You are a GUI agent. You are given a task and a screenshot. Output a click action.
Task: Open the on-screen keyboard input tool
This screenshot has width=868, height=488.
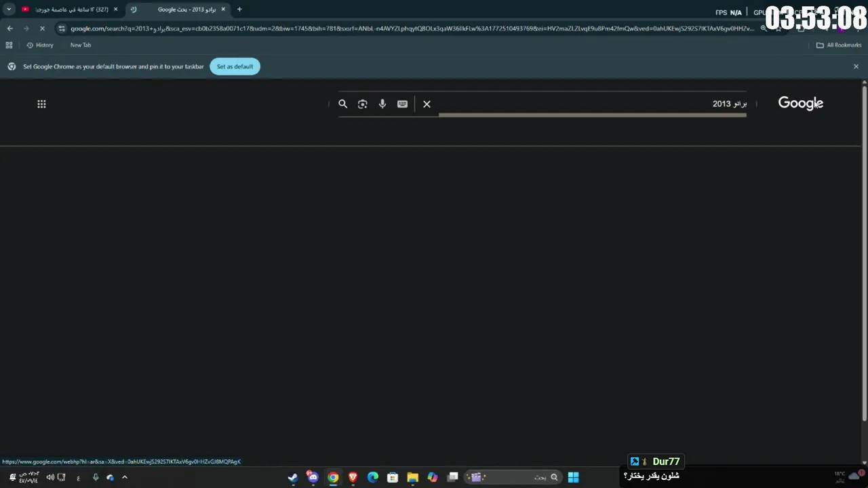click(402, 104)
